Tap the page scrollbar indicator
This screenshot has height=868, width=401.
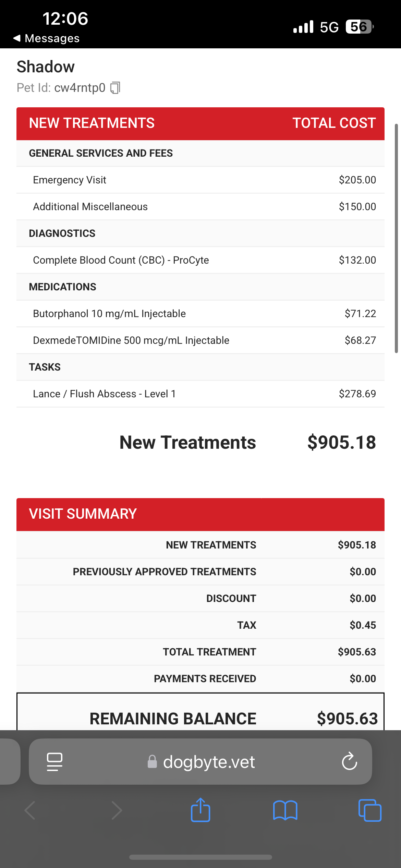[396, 238]
